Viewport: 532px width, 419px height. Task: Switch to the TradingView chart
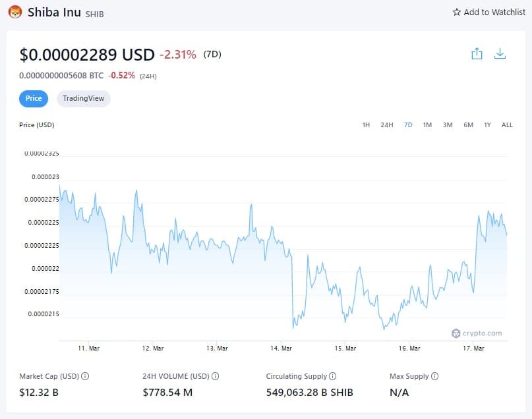point(84,99)
